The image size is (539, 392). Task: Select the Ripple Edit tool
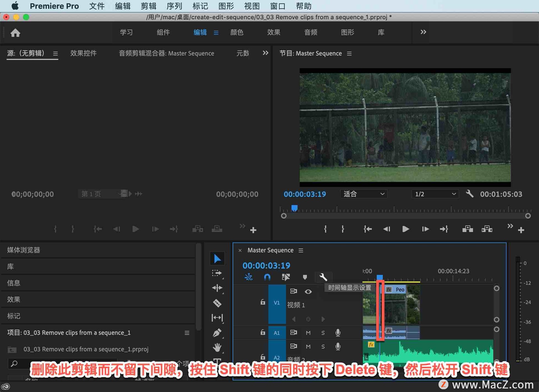[217, 288]
